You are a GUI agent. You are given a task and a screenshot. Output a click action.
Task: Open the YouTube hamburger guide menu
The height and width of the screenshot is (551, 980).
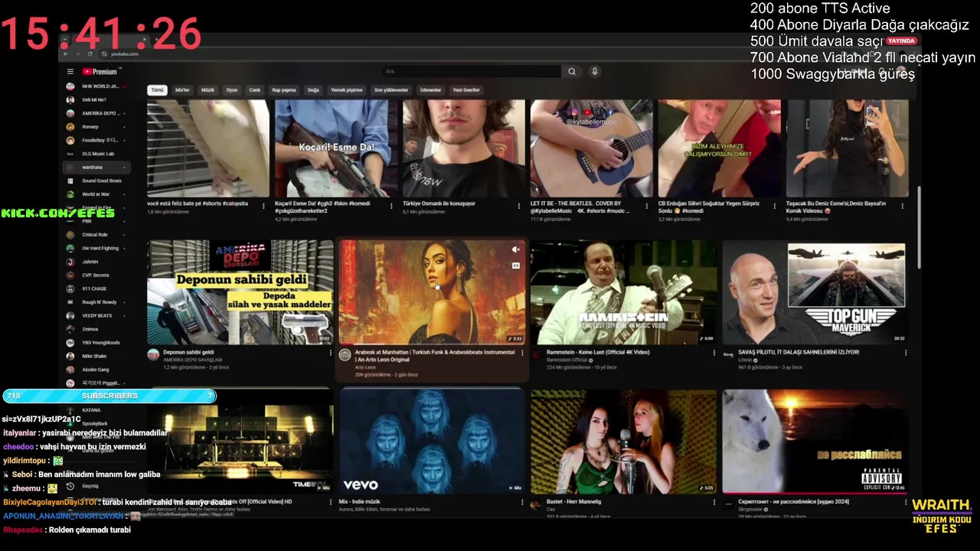(70, 72)
